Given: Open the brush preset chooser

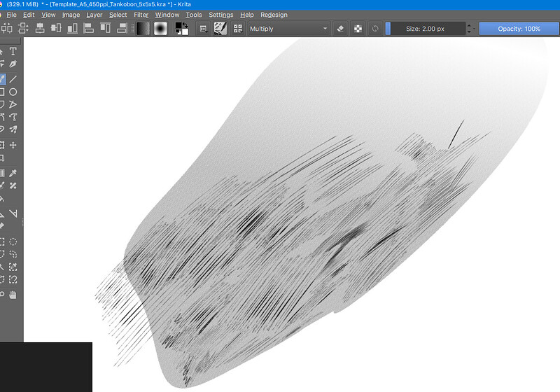Looking at the screenshot, I should click(x=220, y=29).
